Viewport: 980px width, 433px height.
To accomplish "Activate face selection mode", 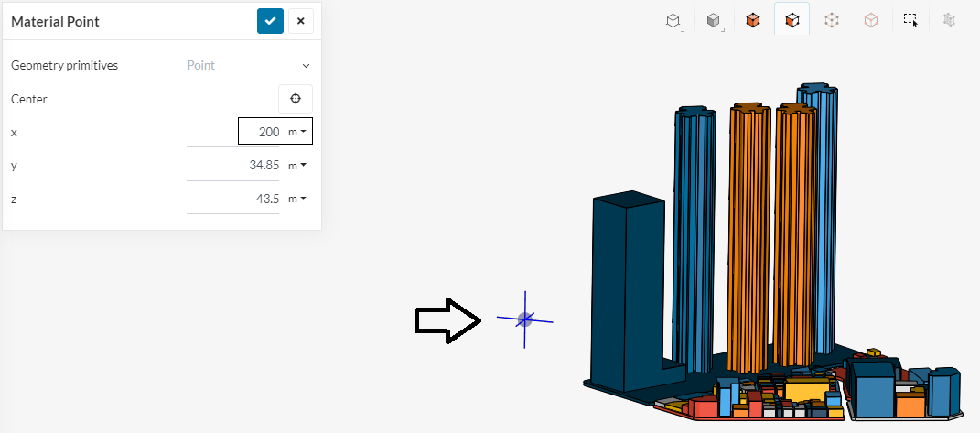I will pos(792,20).
